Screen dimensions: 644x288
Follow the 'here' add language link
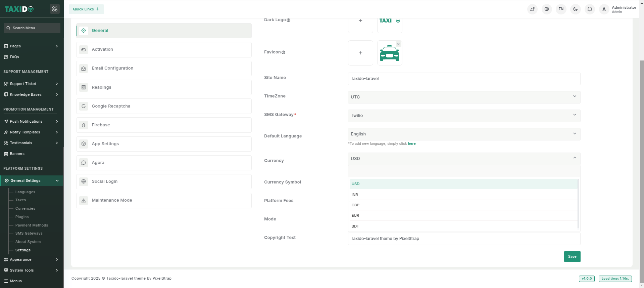coord(412,143)
